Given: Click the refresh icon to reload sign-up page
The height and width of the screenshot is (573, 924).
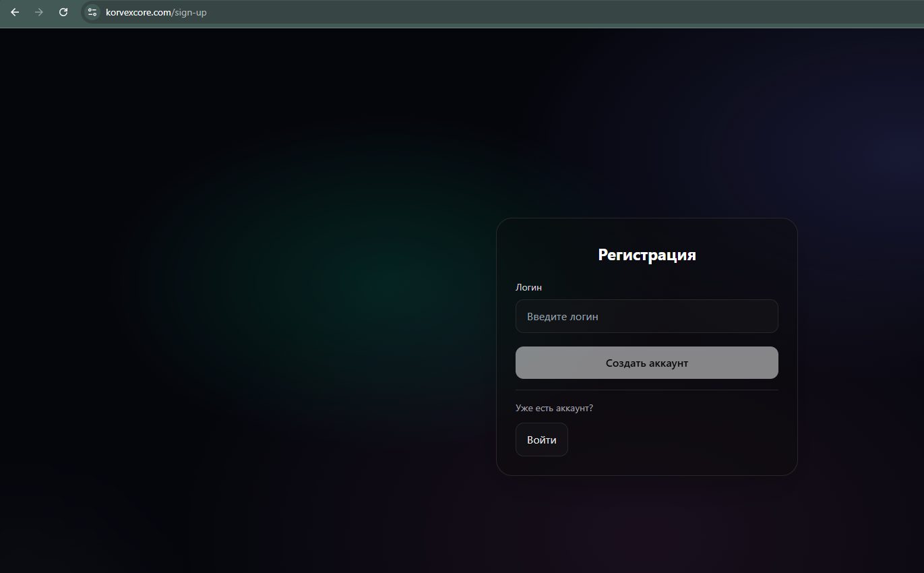Looking at the screenshot, I should point(63,12).
